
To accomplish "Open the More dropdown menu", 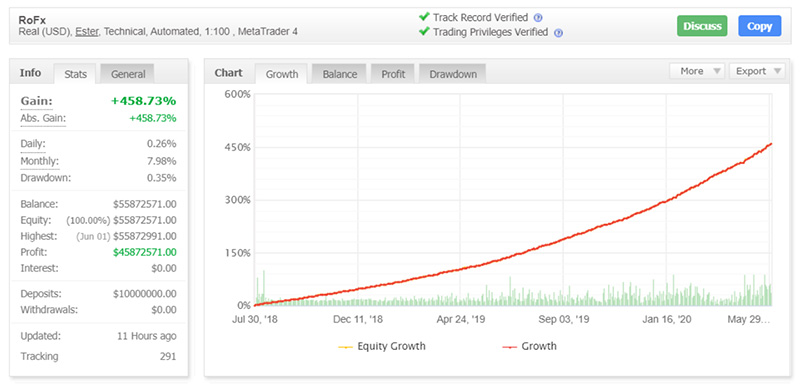I will pyautogui.click(x=697, y=71).
